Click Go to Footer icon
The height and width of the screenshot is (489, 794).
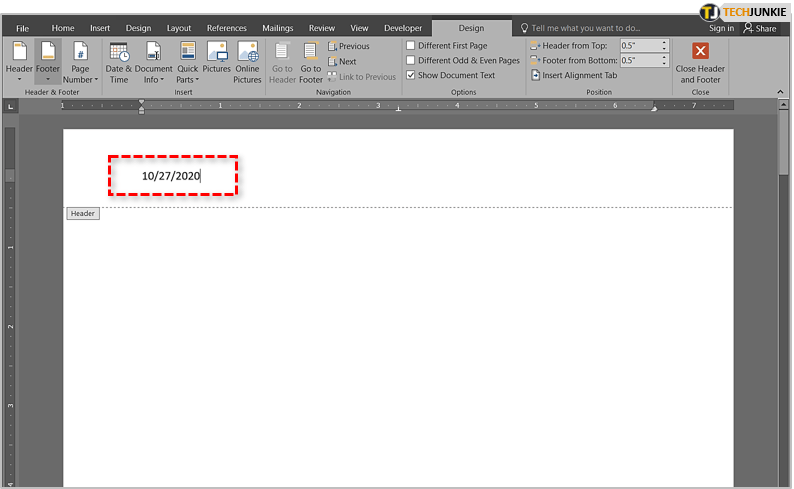click(311, 61)
